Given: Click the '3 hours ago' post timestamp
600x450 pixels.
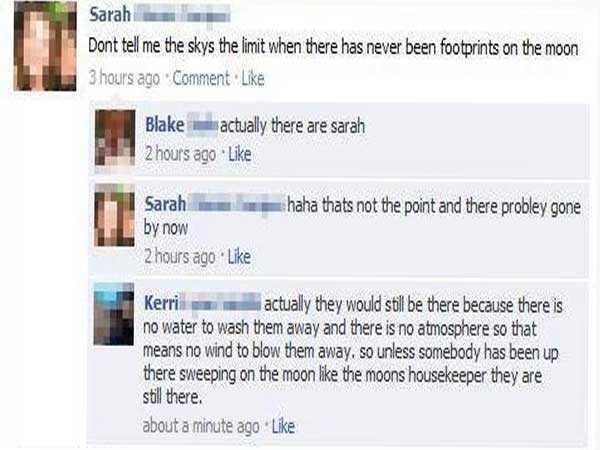Looking at the screenshot, I should point(124,78).
